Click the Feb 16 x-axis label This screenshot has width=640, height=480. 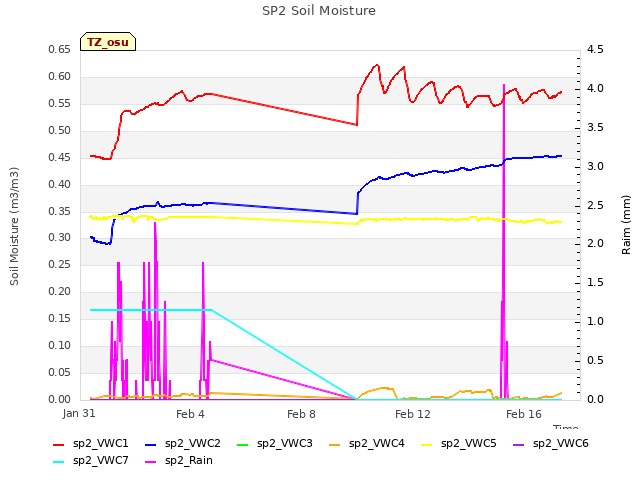tap(524, 414)
